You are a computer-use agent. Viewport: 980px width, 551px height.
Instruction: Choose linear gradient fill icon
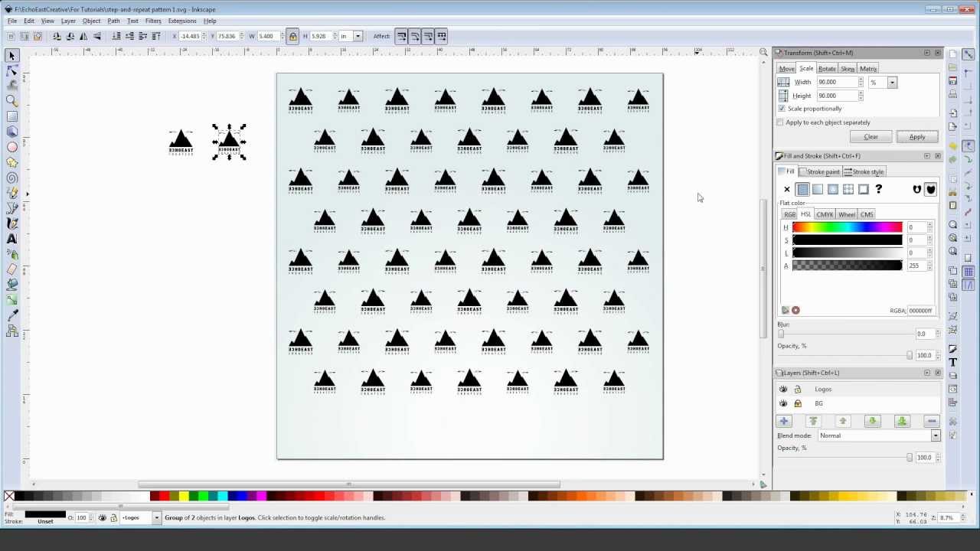[818, 190]
